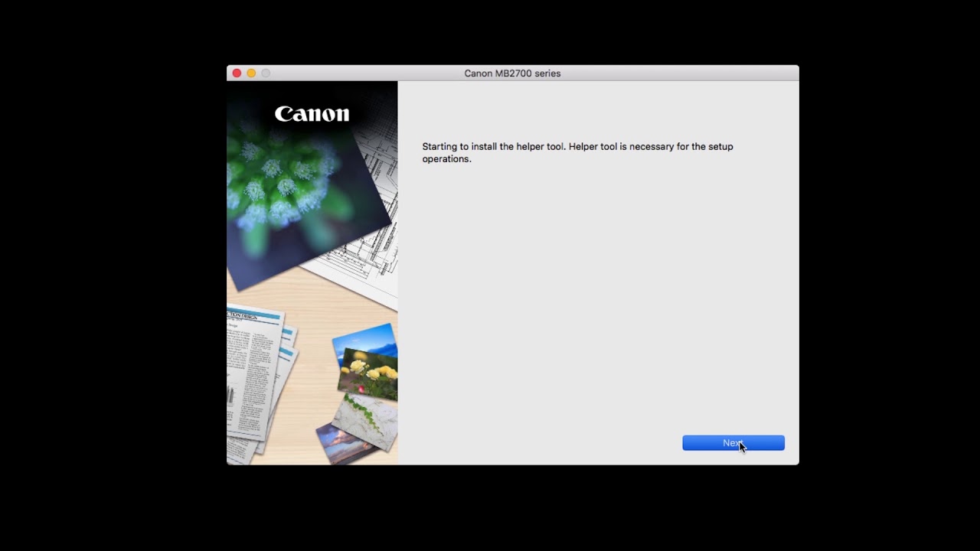The width and height of the screenshot is (980, 551).
Task: Click the Next button
Action: tap(733, 443)
